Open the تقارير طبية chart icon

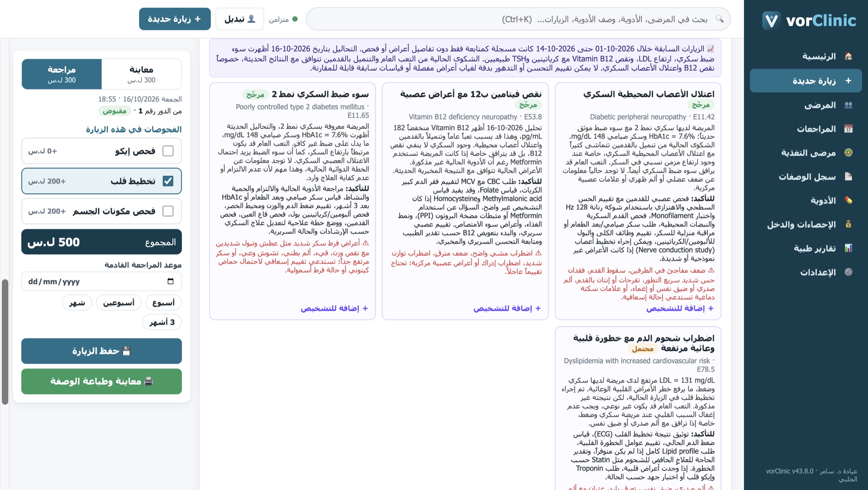[848, 248]
